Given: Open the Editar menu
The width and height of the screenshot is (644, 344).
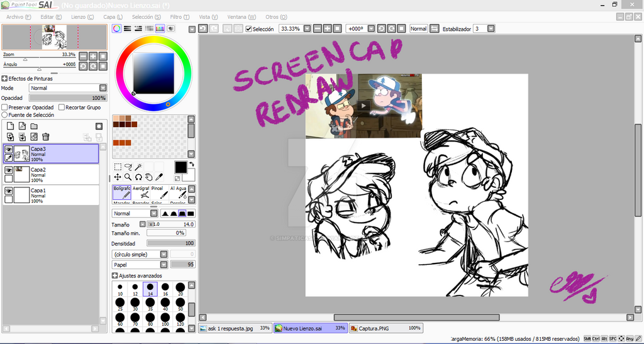Looking at the screenshot, I should pyautogui.click(x=51, y=17).
